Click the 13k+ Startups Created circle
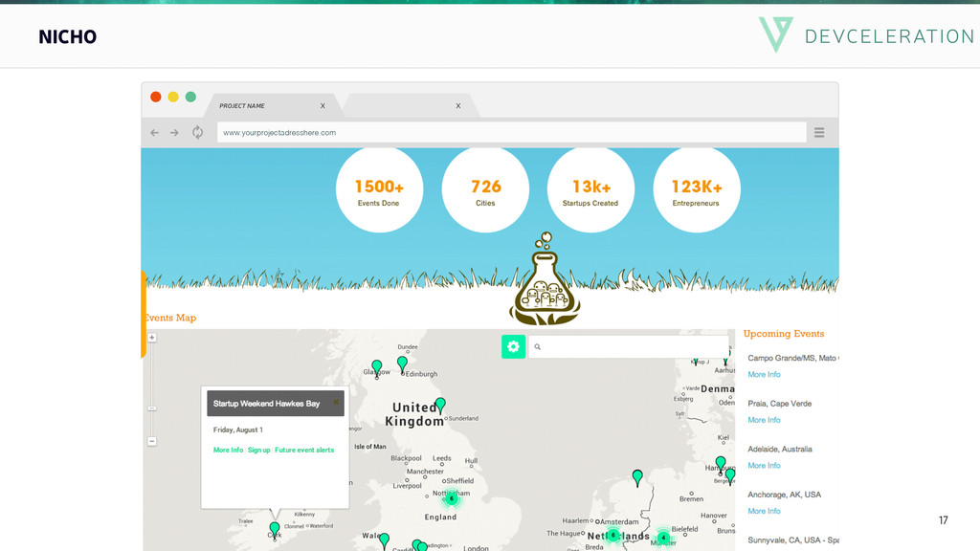 coord(590,189)
